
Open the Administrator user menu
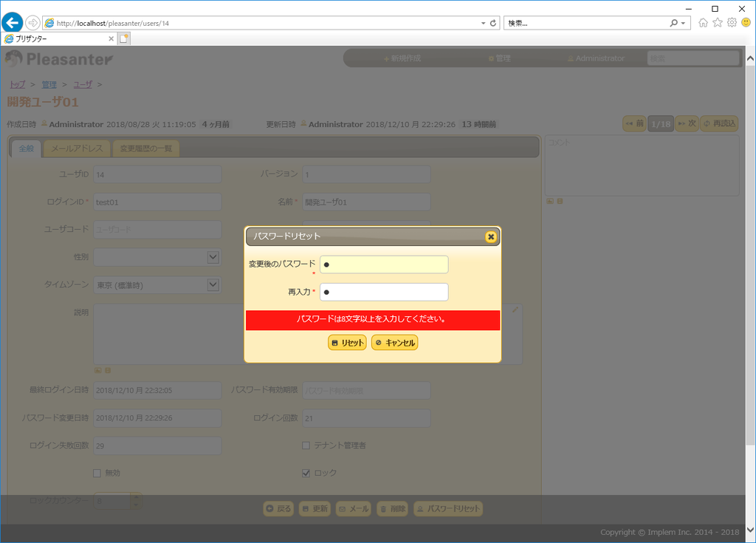[596, 58]
